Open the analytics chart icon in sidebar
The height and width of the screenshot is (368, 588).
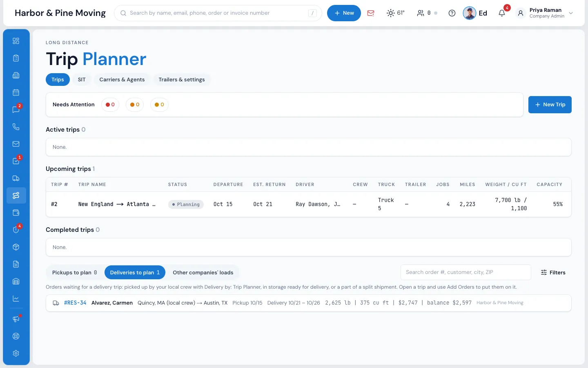pos(16,298)
